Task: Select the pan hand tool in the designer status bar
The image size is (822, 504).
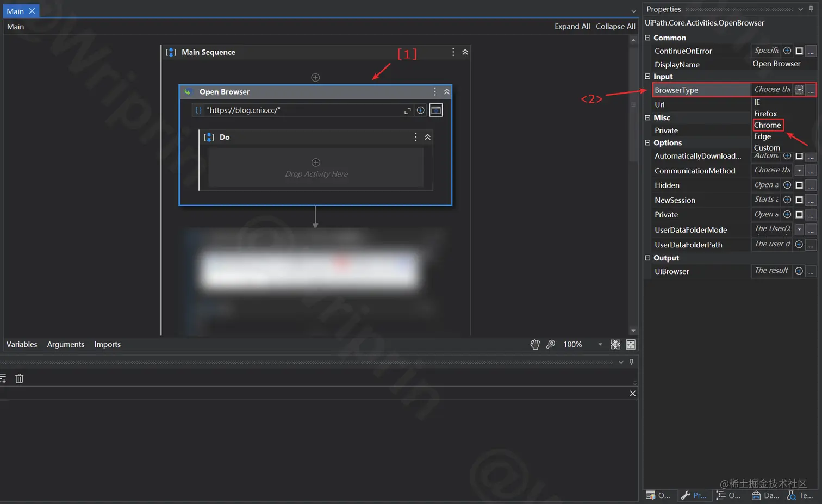Action: pos(535,344)
